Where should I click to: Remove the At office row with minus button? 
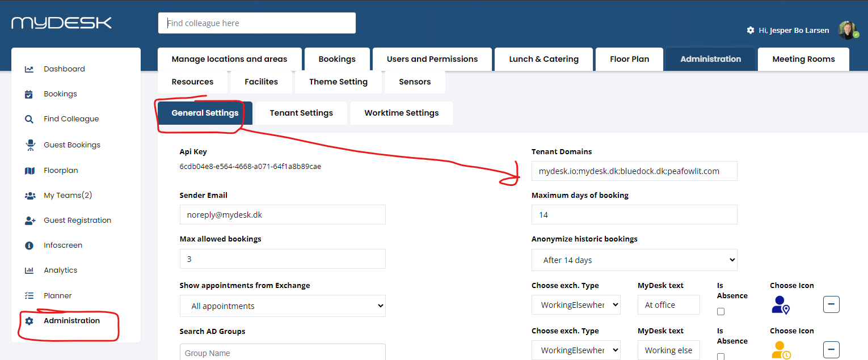(x=831, y=304)
